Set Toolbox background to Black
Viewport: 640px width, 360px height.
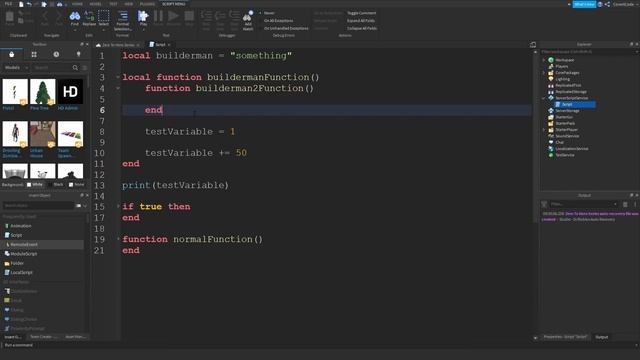(56, 184)
